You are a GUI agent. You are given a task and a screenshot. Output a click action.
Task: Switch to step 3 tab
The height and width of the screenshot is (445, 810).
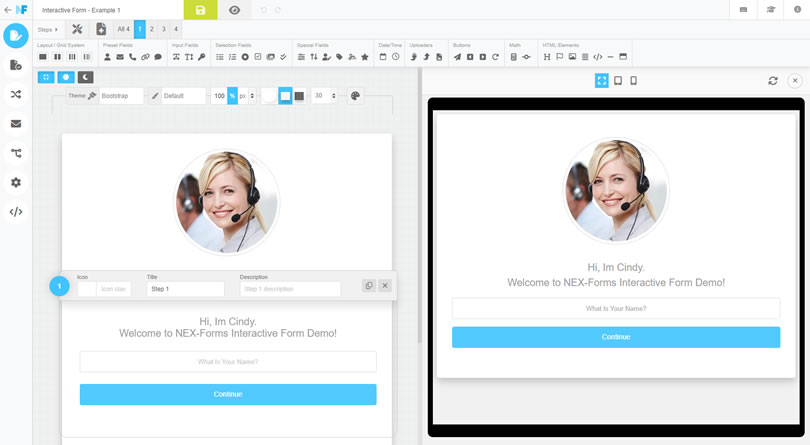[164, 29]
